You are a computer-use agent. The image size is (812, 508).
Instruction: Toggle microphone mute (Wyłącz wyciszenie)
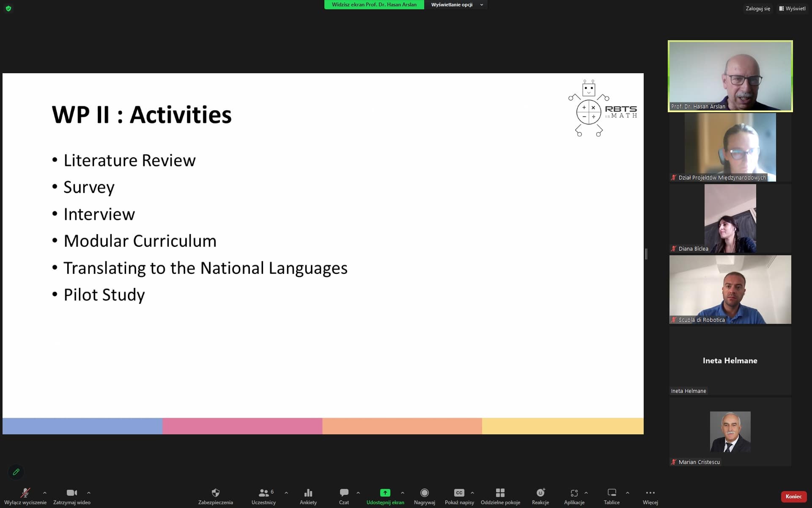coord(25,496)
